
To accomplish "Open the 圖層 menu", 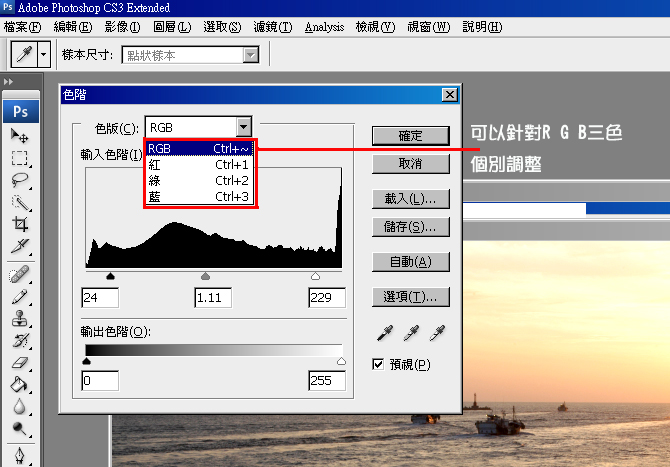I will (x=172, y=27).
